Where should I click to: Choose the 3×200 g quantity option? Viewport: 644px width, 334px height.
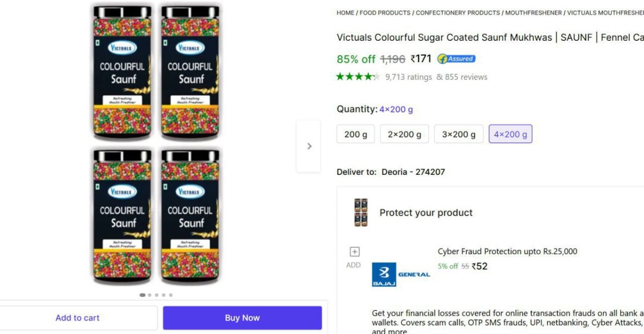pyautogui.click(x=458, y=134)
